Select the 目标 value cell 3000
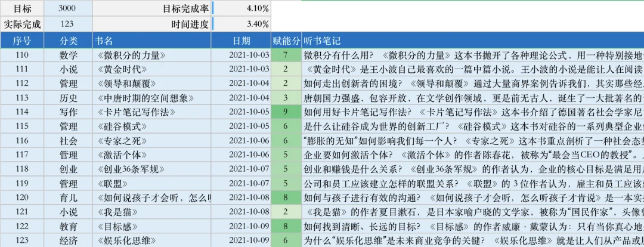 (x=67, y=8)
